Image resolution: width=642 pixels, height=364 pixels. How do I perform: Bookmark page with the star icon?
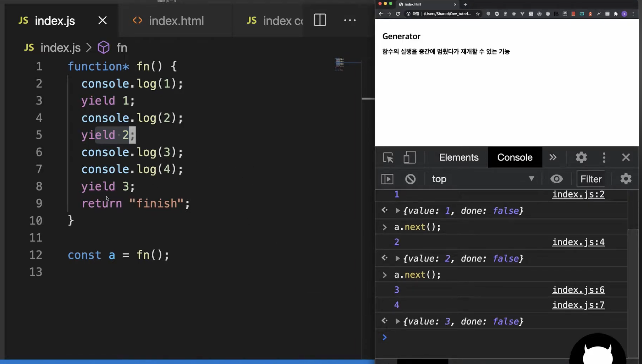tap(478, 14)
